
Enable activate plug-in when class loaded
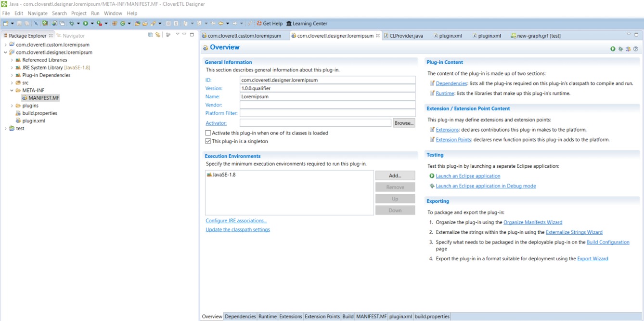[208, 133]
